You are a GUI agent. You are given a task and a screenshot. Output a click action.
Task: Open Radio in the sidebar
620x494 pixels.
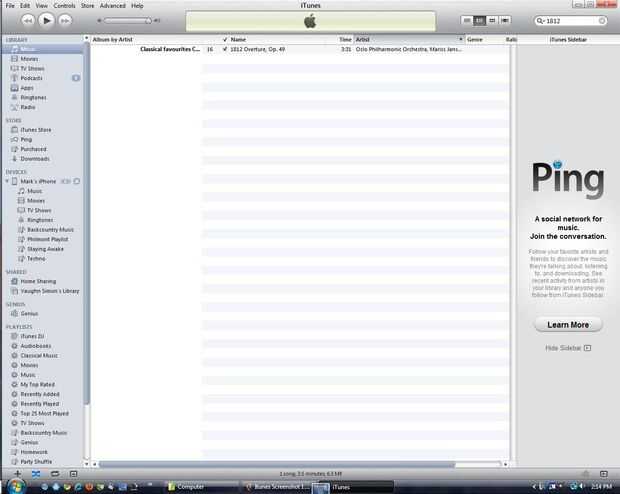tap(28, 107)
